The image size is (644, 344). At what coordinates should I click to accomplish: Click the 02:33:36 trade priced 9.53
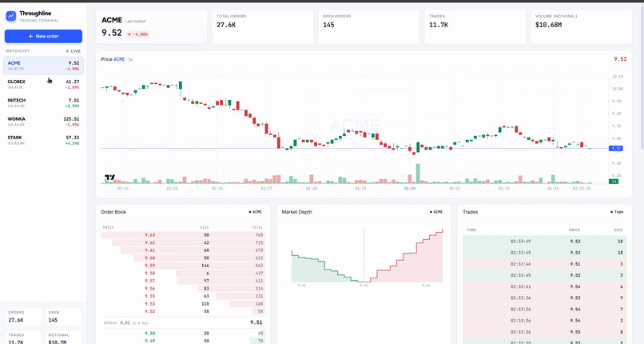tap(545, 298)
